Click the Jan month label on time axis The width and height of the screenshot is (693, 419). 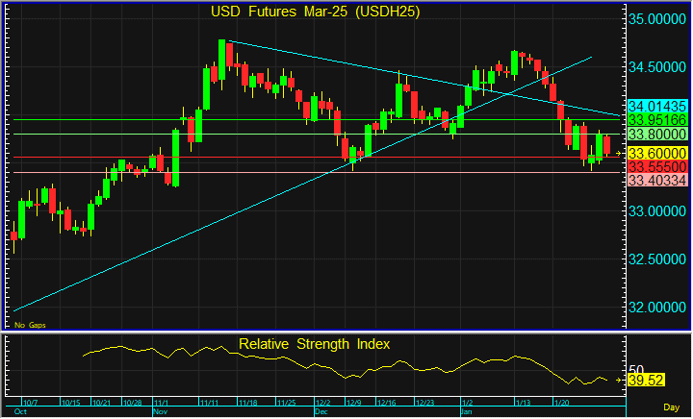click(466, 411)
